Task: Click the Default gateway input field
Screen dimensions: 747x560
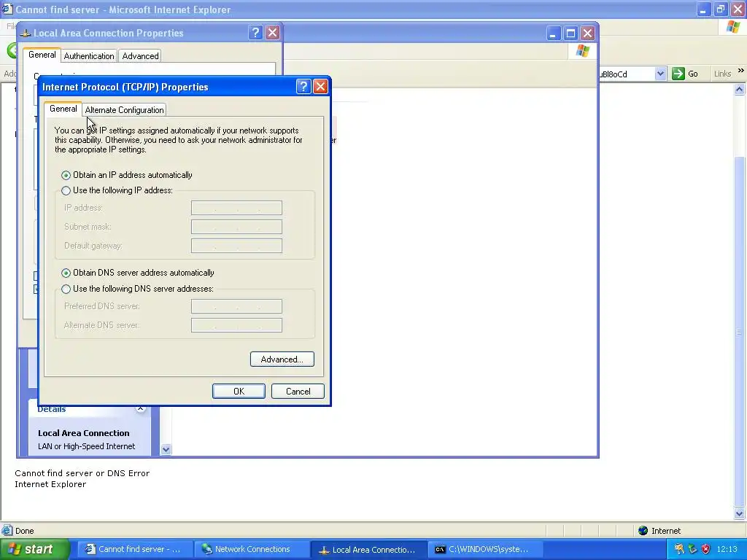Action: point(236,246)
